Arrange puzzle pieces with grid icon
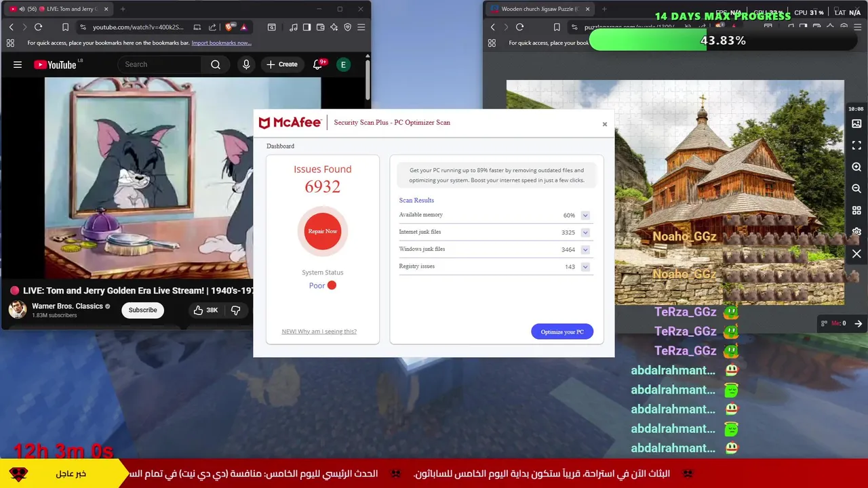The image size is (868, 488). 856,211
